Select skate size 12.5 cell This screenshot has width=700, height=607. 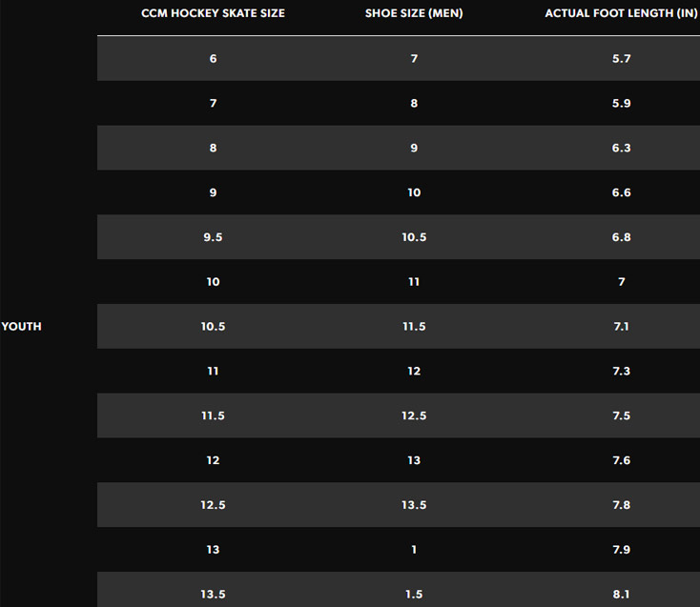click(213, 505)
